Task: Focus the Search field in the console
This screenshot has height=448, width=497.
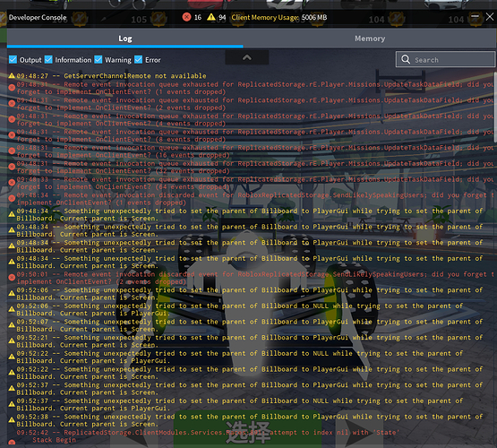Action: (x=445, y=59)
